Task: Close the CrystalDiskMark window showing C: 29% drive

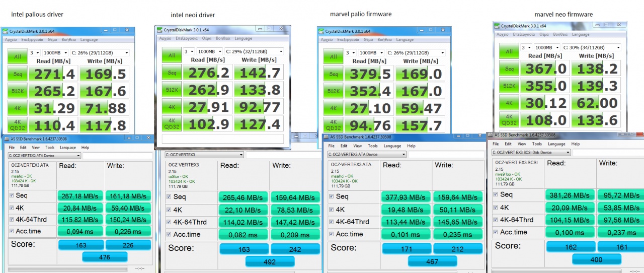Action: tap(282, 30)
